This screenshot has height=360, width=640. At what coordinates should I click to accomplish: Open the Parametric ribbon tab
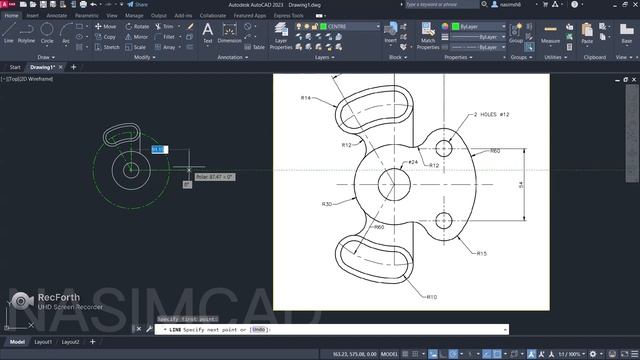point(87,16)
